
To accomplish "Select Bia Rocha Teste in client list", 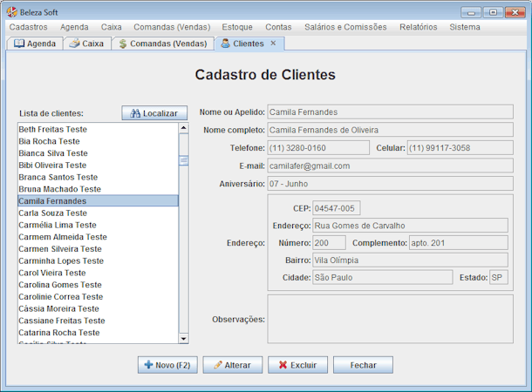I will point(98,141).
